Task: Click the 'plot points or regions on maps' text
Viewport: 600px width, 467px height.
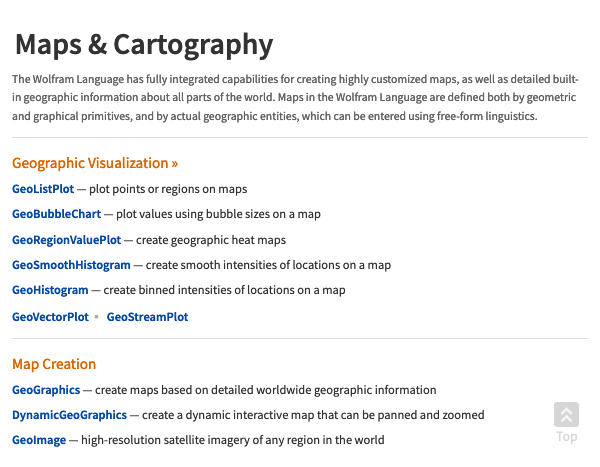Action: point(168,189)
